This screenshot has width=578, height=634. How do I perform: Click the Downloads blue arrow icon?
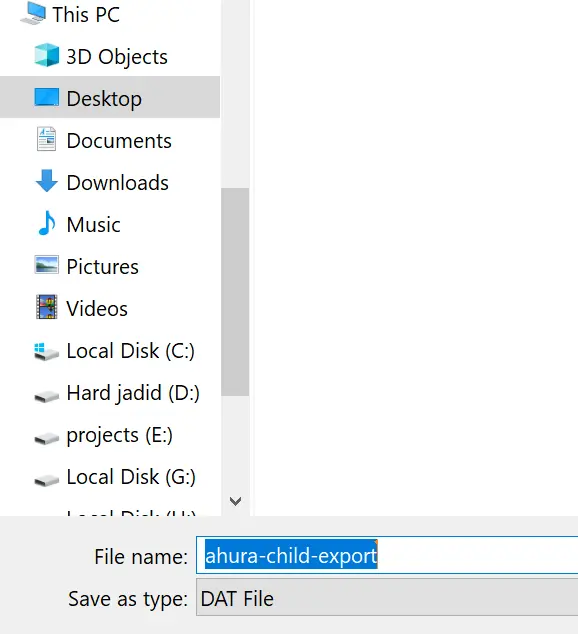pos(46,181)
